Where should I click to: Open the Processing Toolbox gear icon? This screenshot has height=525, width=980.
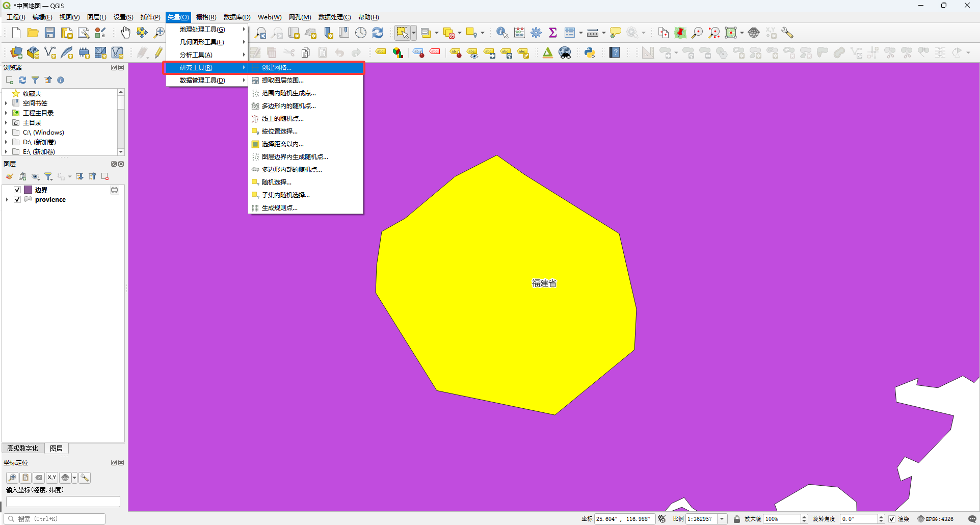pos(536,33)
